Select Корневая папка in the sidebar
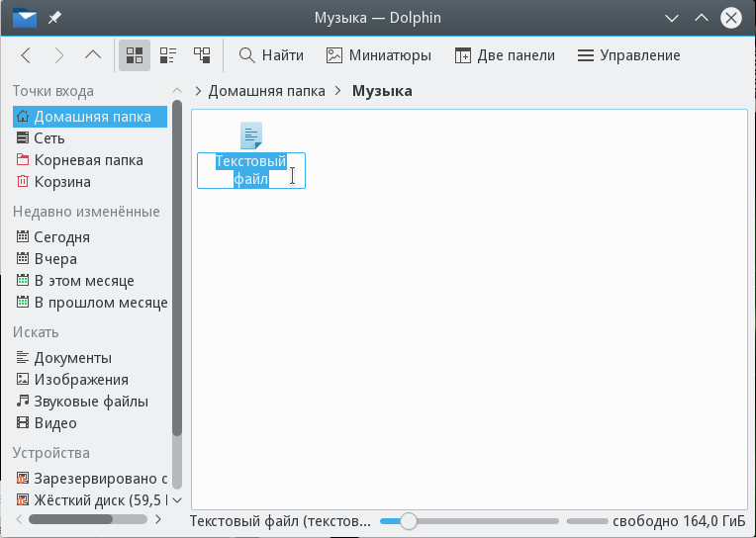The width and height of the screenshot is (756, 538). pyautogui.click(x=88, y=160)
